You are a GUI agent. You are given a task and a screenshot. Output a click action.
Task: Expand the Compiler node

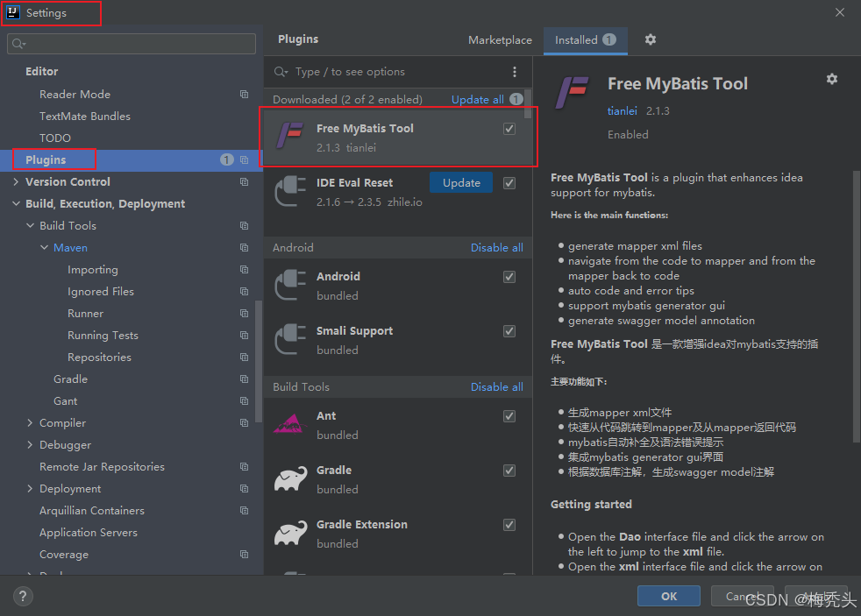coord(30,422)
